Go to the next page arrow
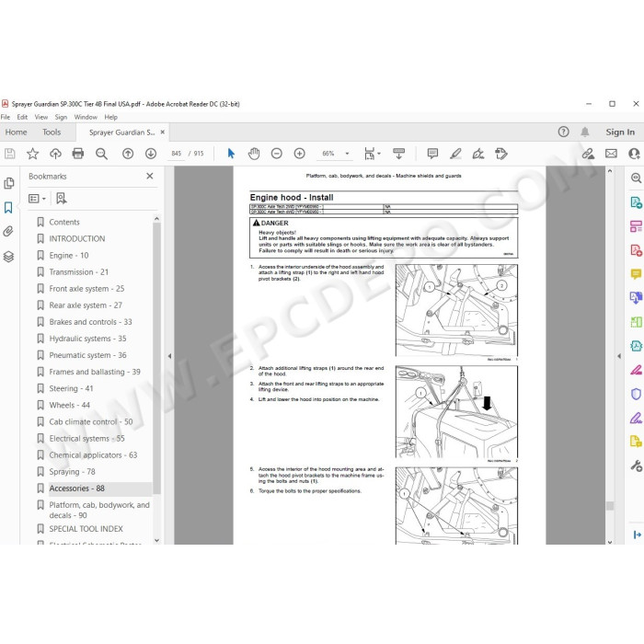The image size is (644, 644). [x=151, y=154]
